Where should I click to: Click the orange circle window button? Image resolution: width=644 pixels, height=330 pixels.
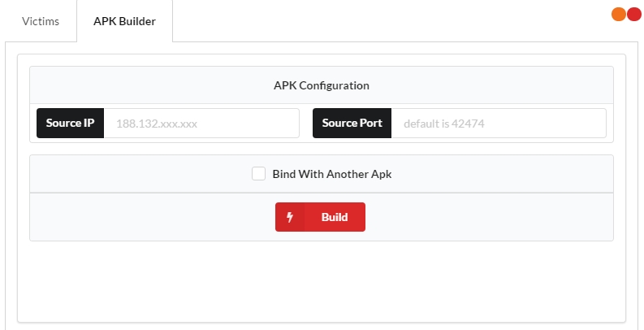click(619, 14)
